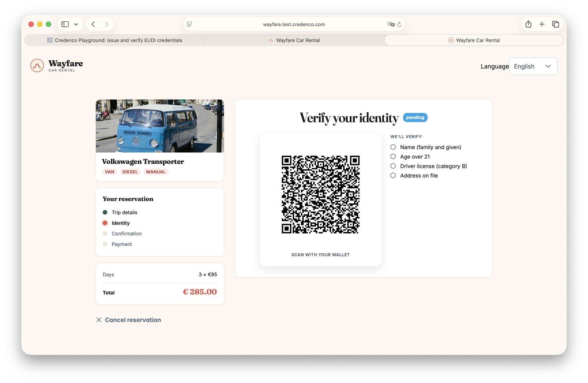Screen dimensions: 588x383
Task: Click the Verify your identity heading
Action: [349, 118]
